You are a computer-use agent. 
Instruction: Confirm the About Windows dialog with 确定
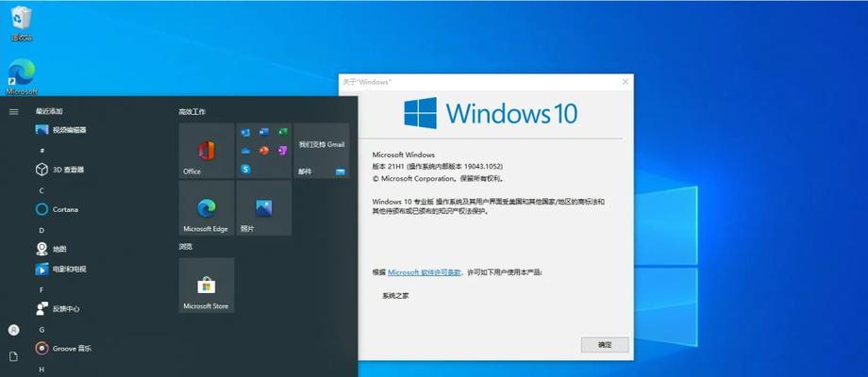pyautogui.click(x=605, y=344)
